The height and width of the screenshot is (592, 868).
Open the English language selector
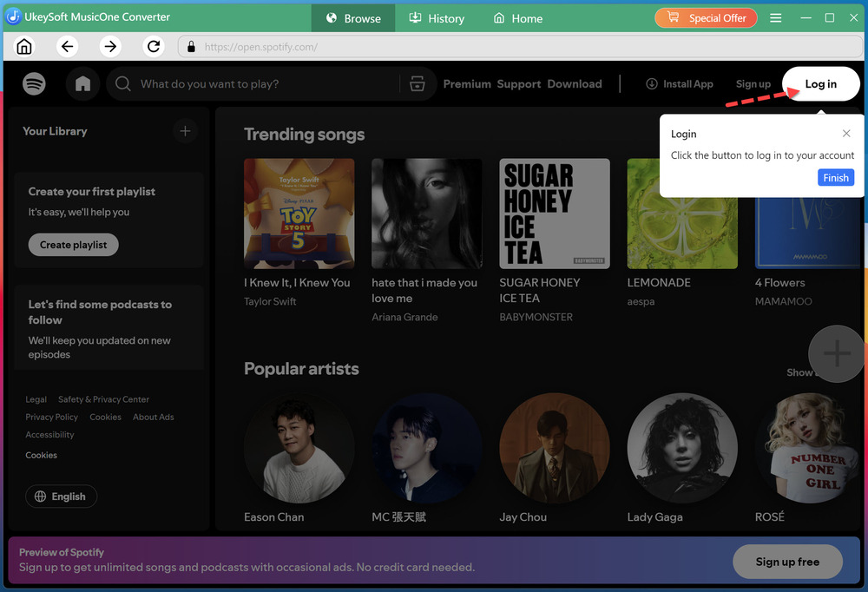[x=61, y=497]
